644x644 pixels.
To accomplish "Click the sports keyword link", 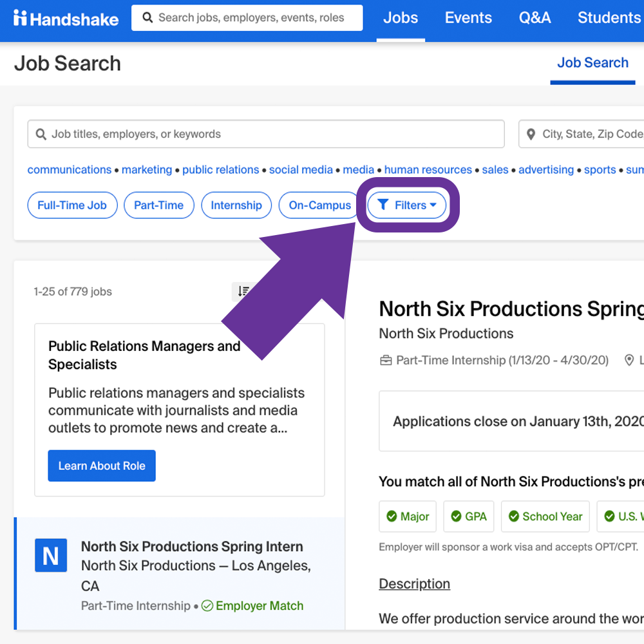I will [x=600, y=169].
